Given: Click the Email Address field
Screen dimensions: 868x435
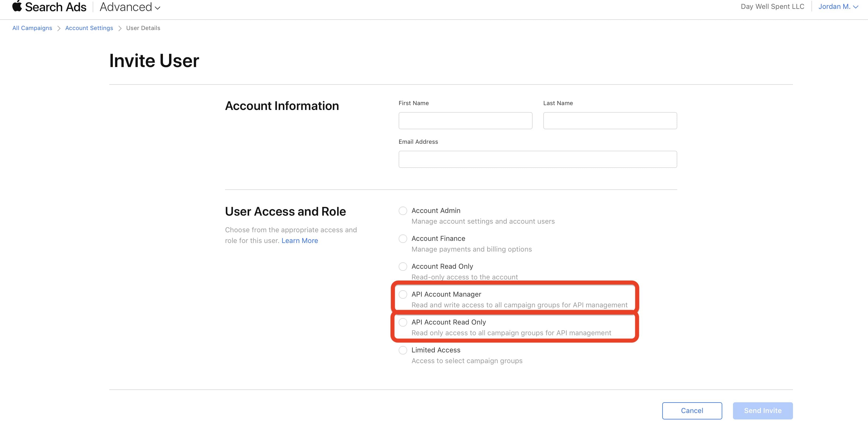Looking at the screenshot, I should click(537, 159).
